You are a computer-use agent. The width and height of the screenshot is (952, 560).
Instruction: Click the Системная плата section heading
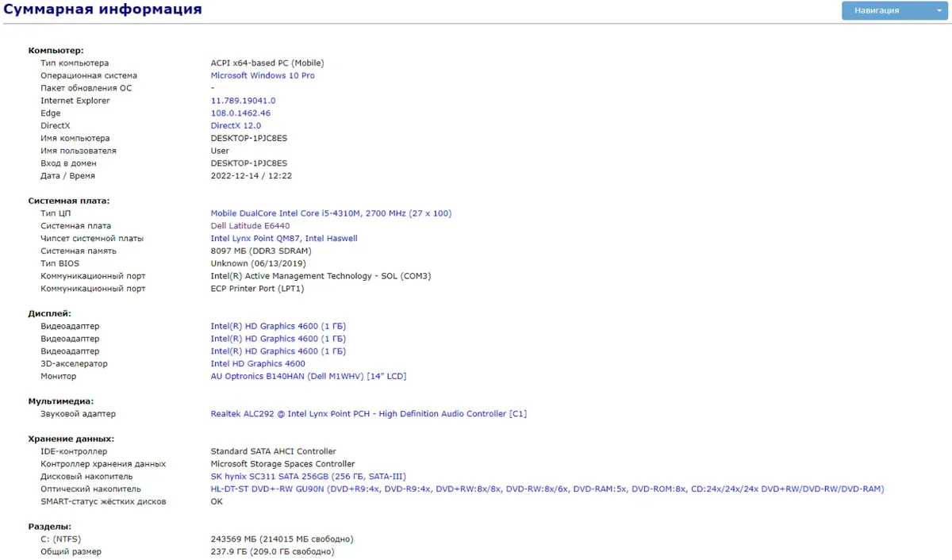point(68,201)
